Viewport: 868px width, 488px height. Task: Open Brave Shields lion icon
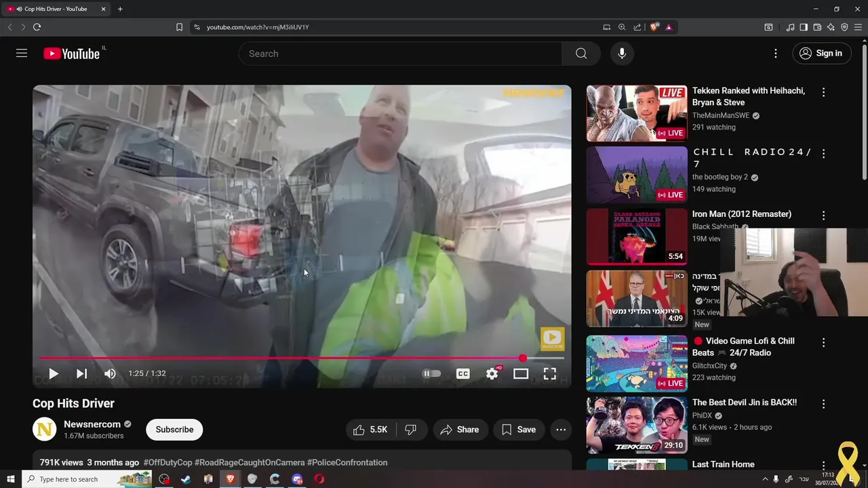pos(654,27)
